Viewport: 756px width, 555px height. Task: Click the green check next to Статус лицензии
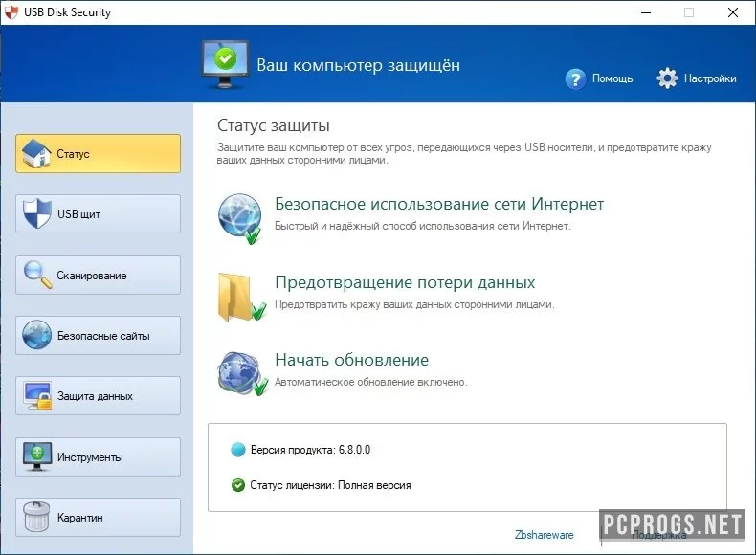tap(237, 484)
